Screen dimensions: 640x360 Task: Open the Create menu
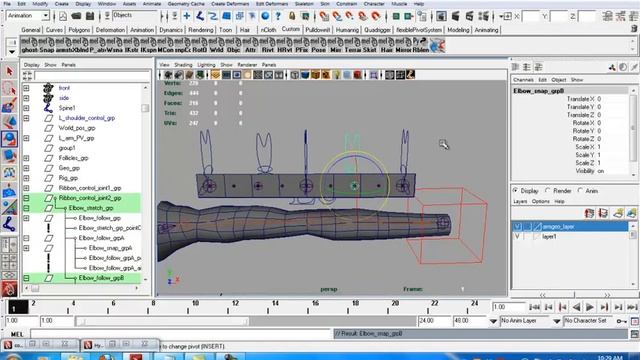(x=61, y=4)
